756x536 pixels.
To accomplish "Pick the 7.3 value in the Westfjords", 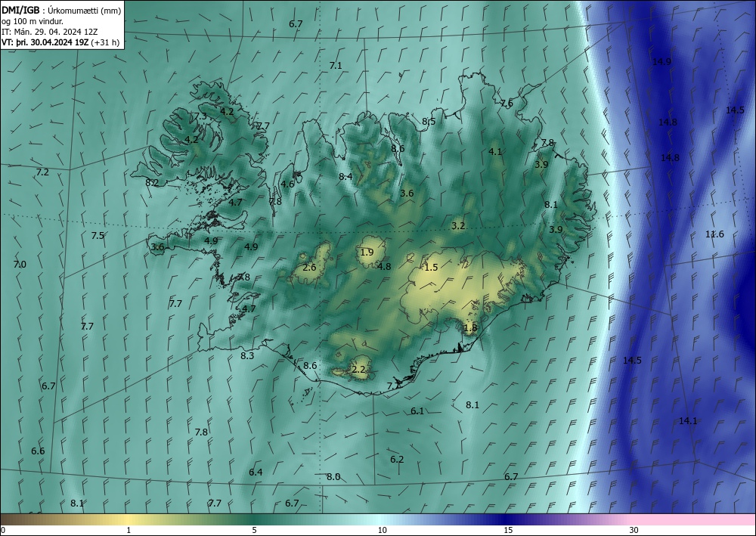I will (x=200, y=116).
